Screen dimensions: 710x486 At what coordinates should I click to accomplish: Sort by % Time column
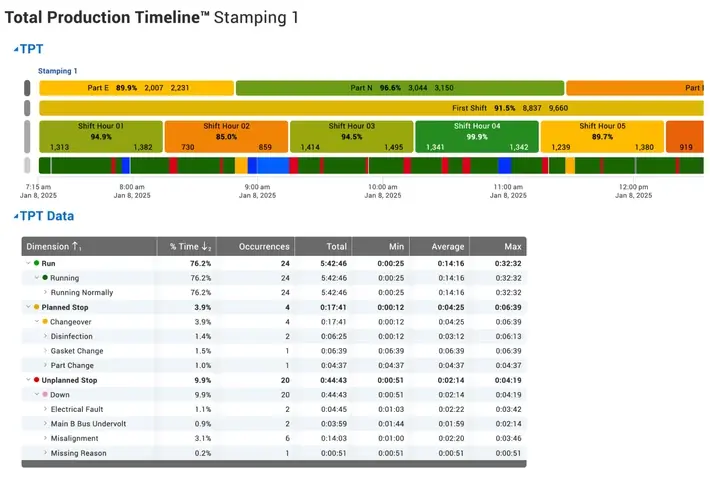(187, 246)
